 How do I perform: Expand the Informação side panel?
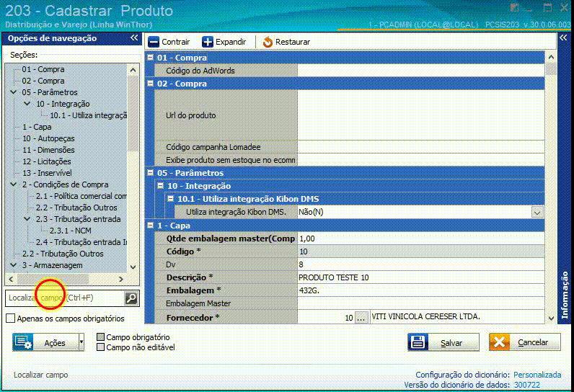[563, 37]
